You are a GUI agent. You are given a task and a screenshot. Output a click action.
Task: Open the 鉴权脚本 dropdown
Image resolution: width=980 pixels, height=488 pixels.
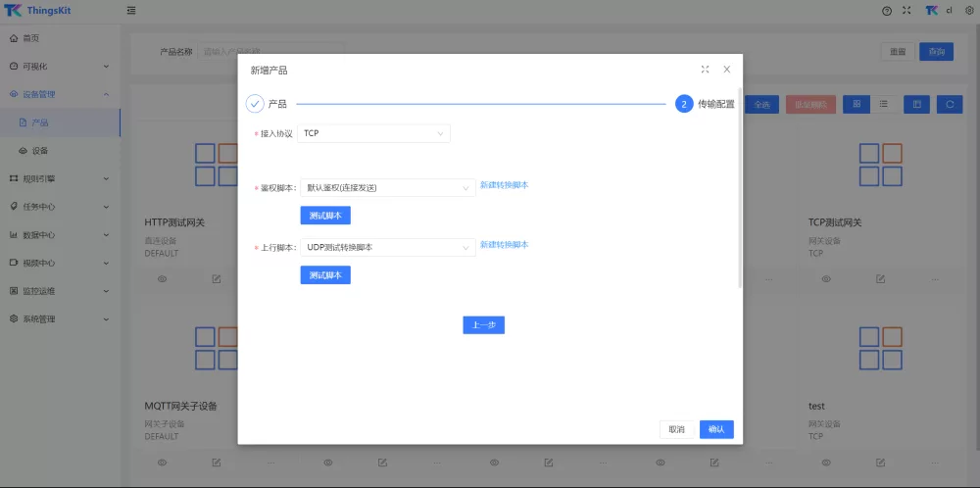387,187
